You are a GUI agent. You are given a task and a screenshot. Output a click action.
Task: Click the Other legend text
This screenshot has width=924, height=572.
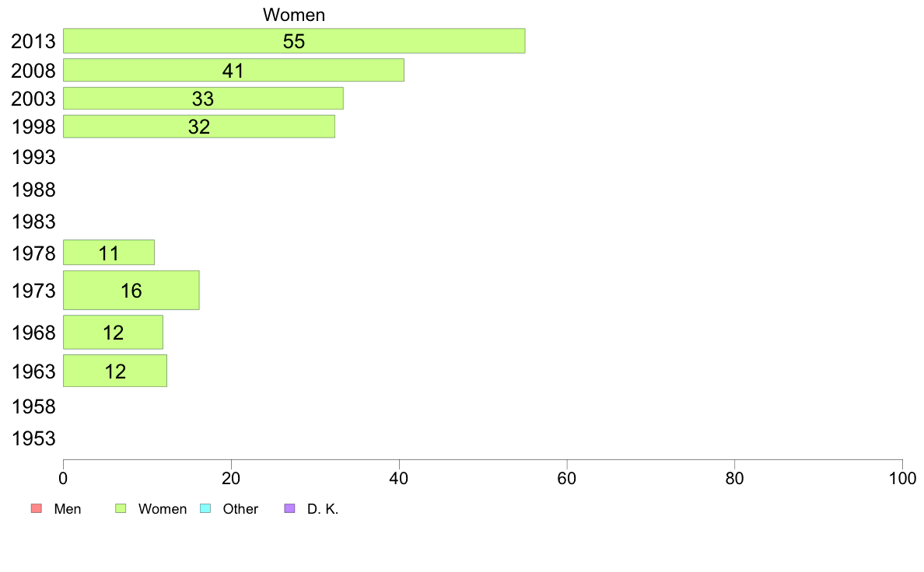[240, 509]
